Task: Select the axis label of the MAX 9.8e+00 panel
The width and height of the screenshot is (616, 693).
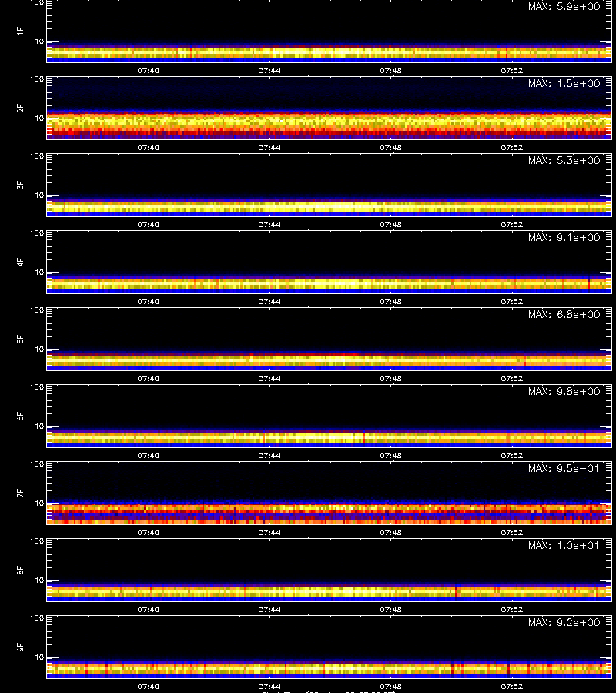Action: coord(20,417)
